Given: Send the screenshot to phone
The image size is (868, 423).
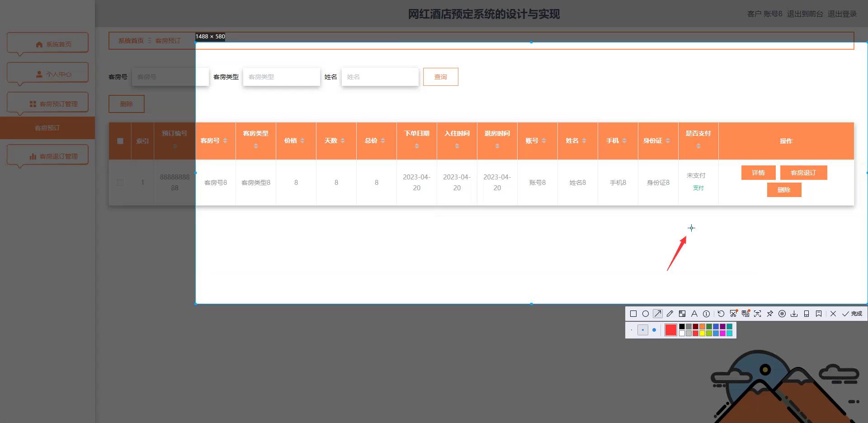Looking at the screenshot, I should pyautogui.click(x=807, y=314).
